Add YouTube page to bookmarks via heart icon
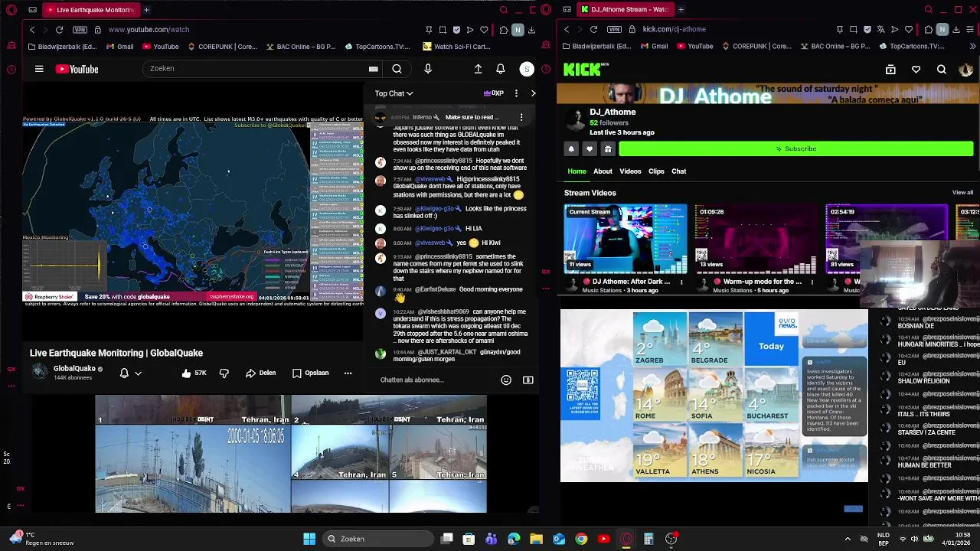 [x=484, y=30]
